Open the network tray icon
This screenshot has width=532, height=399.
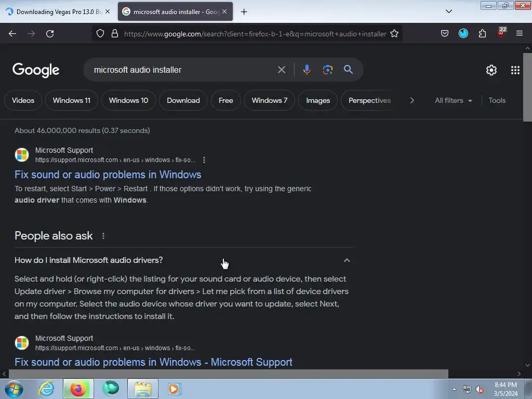tap(467, 390)
